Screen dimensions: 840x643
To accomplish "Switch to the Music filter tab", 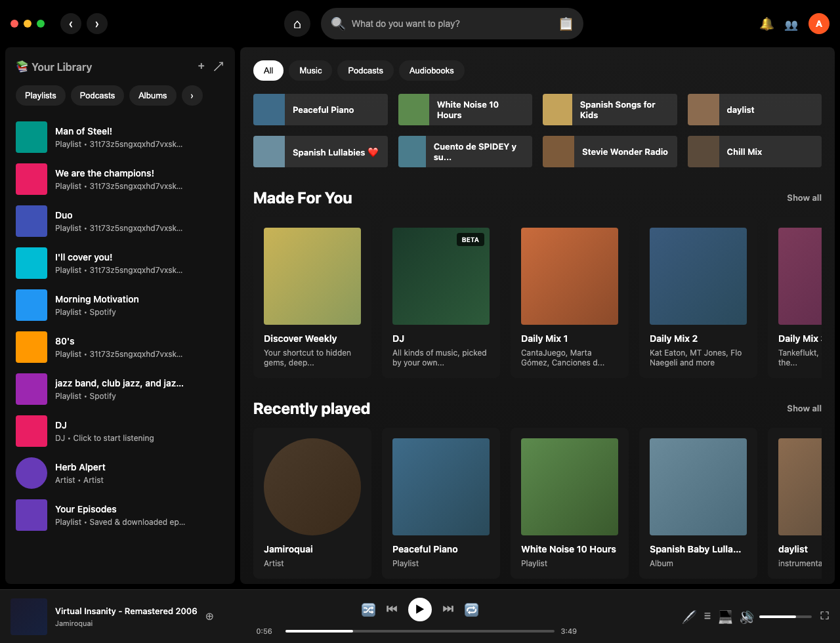I will (310, 70).
